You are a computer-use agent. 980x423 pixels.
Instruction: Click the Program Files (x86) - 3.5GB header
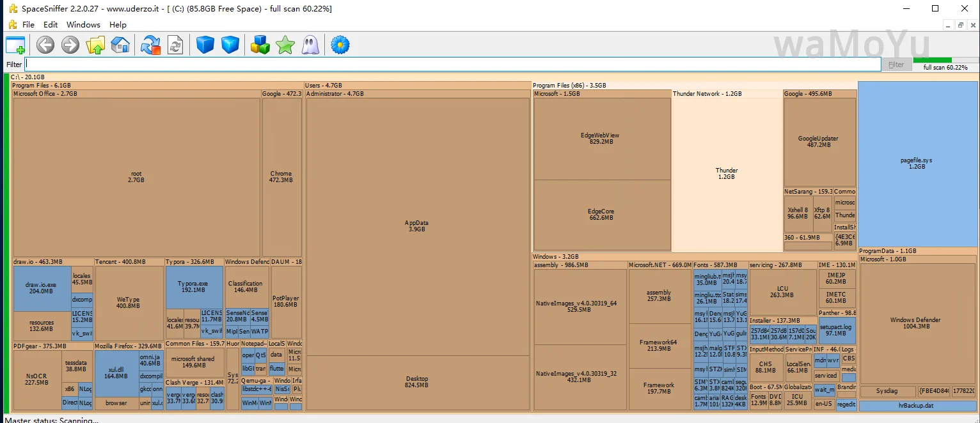(694, 86)
